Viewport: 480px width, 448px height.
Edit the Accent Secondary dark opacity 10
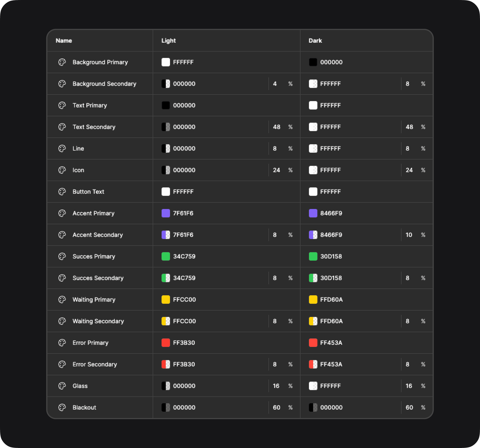409,235
